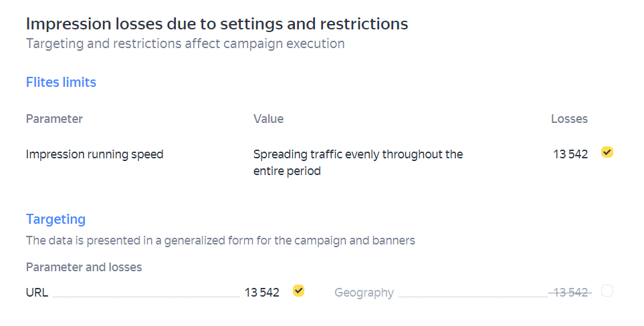Click the Parameter column header
644x326 pixels.
[x=54, y=119]
